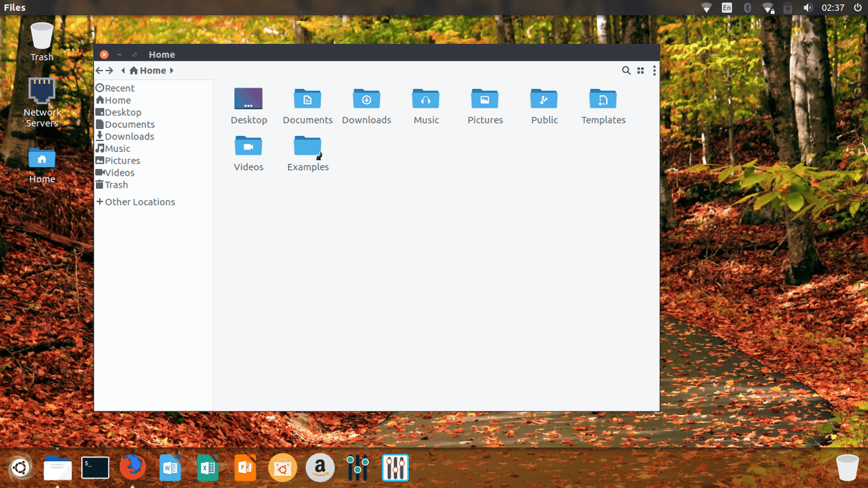Image resolution: width=868 pixels, height=488 pixels.
Task: Select the Examples linked folder
Action: coord(307,147)
